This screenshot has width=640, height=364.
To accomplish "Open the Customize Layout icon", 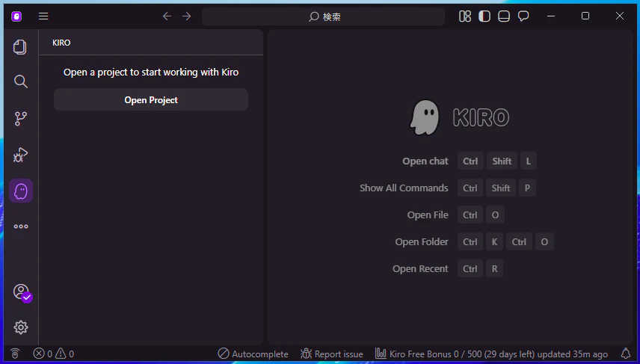I will (x=465, y=16).
